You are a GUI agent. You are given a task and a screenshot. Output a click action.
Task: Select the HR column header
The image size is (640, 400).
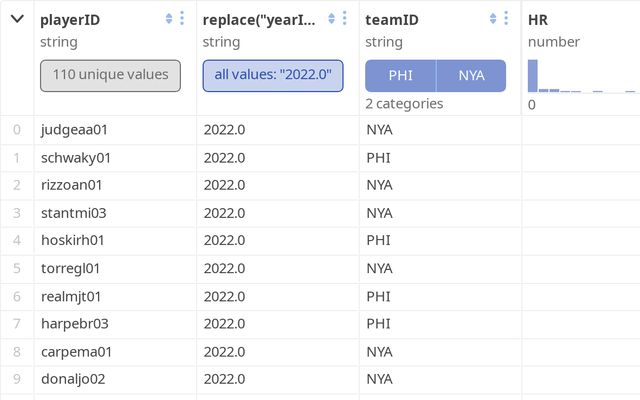point(540,19)
